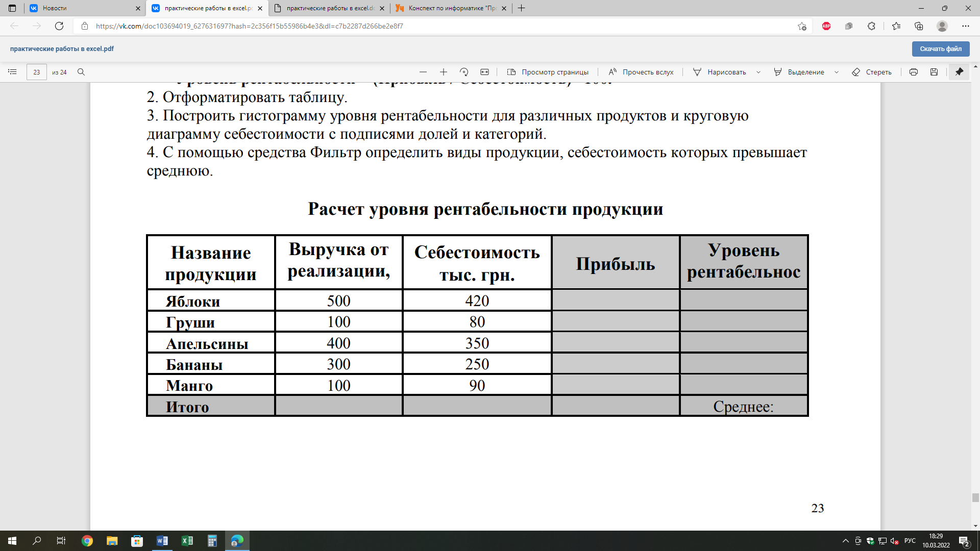
Task: Open Просмотр страницы view options
Action: (x=548, y=72)
